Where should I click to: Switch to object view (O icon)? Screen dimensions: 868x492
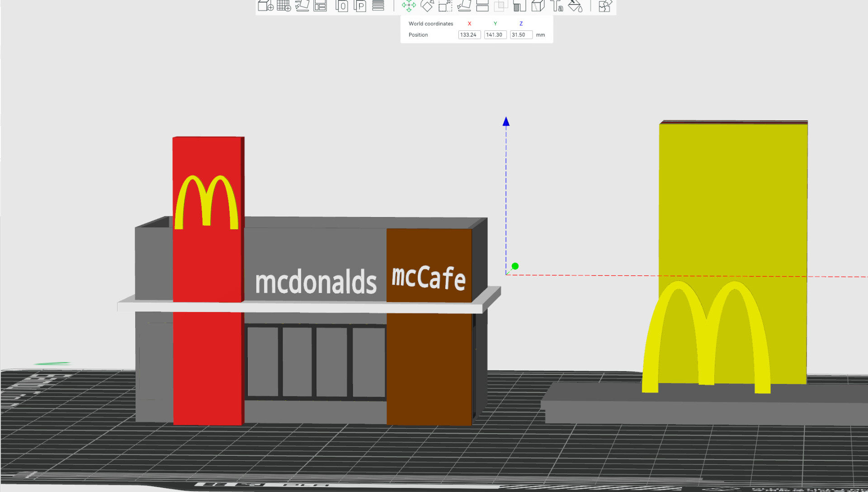(342, 5)
